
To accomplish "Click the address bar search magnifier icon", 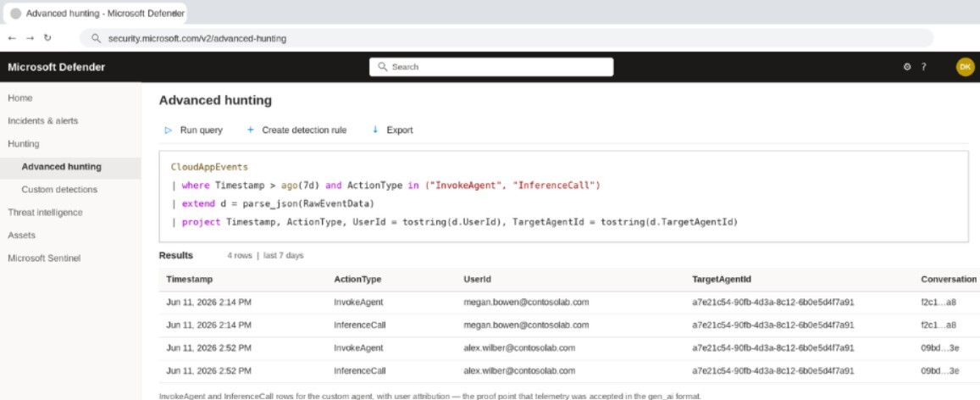I will point(96,38).
